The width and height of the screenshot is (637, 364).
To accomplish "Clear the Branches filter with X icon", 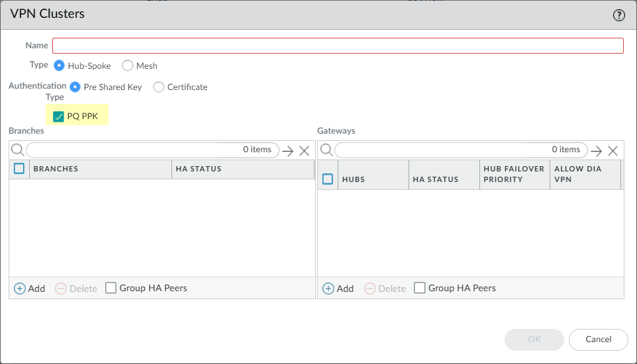I will click(x=304, y=151).
